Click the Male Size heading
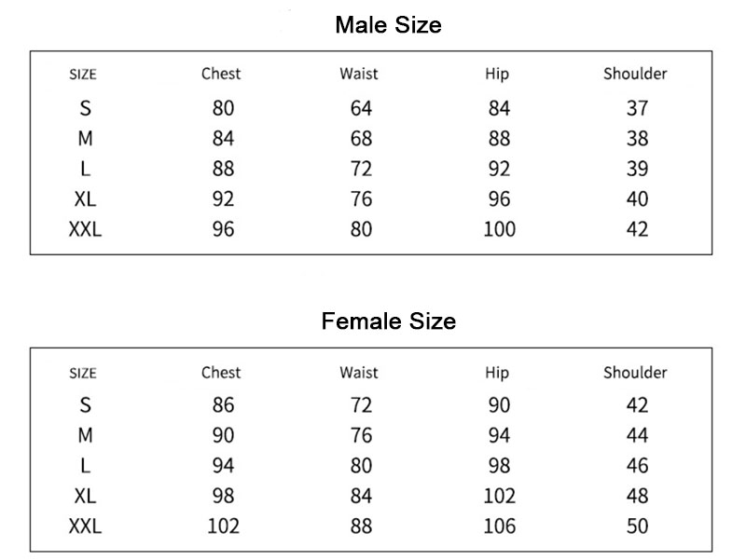 [x=388, y=25]
